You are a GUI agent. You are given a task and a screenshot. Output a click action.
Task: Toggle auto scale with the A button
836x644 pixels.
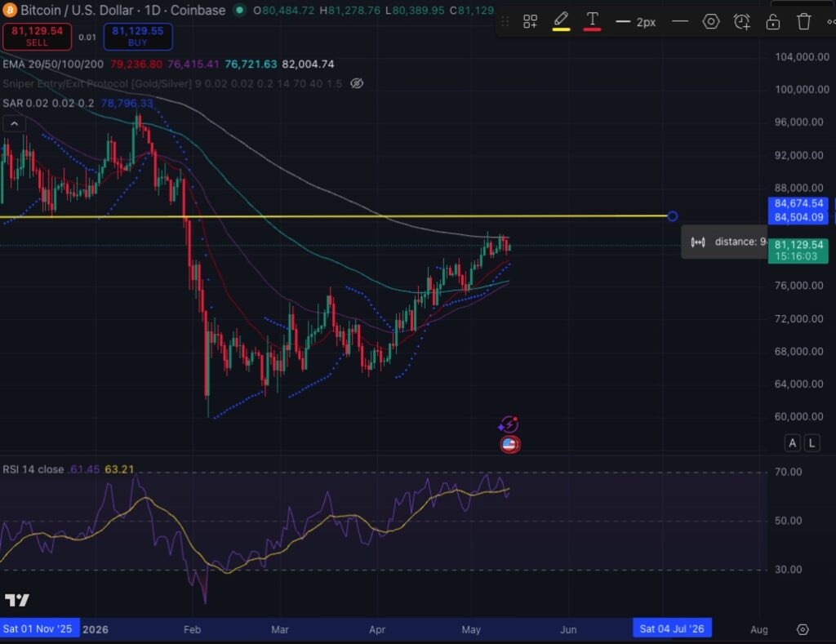point(792,443)
